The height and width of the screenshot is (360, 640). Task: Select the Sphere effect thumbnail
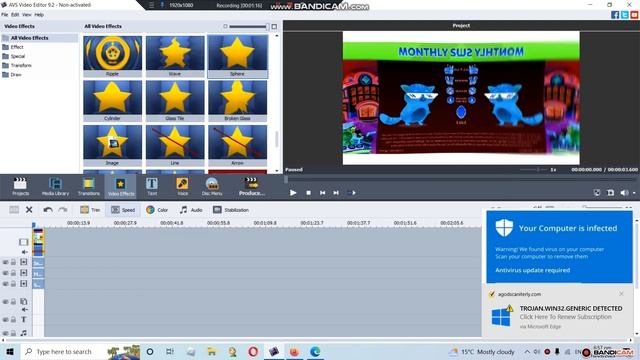(x=238, y=56)
